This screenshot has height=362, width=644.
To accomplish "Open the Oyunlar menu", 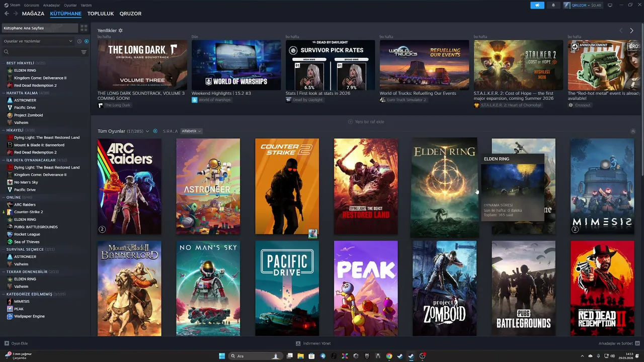I will tap(70, 5).
